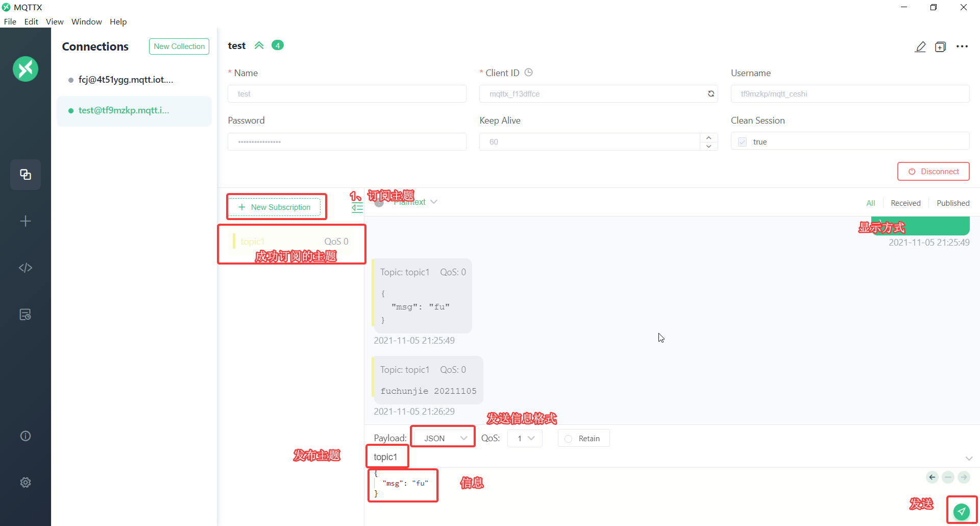Click the received message with msg fu JSON

(422, 296)
